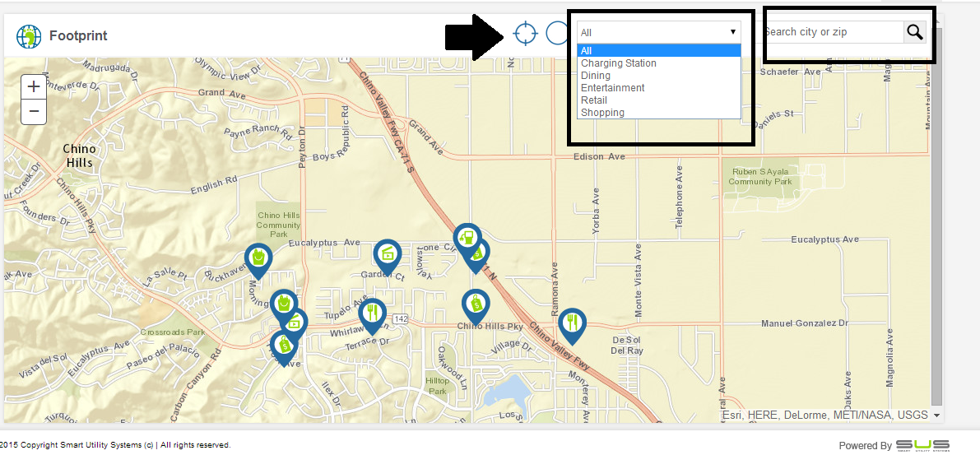Zoom out the map with minus button

coord(34,111)
